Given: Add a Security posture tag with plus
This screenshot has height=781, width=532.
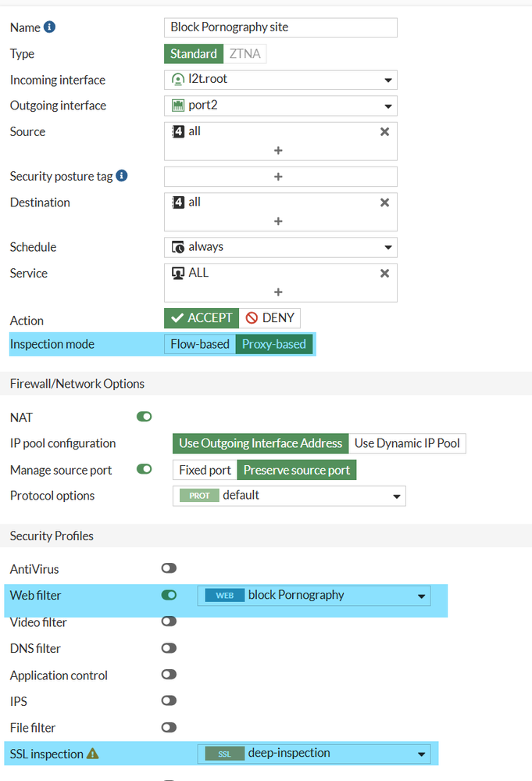Looking at the screenshot, I should (x=278, y=177).
